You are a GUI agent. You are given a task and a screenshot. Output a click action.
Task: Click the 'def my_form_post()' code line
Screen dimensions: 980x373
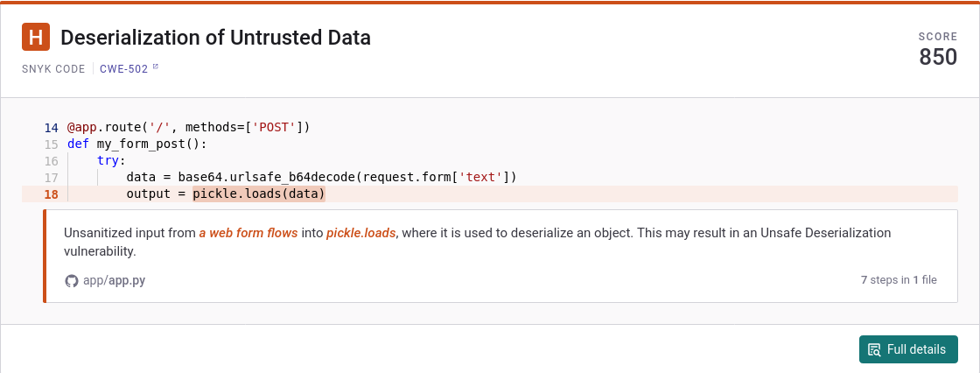click(x=136, y=144)
